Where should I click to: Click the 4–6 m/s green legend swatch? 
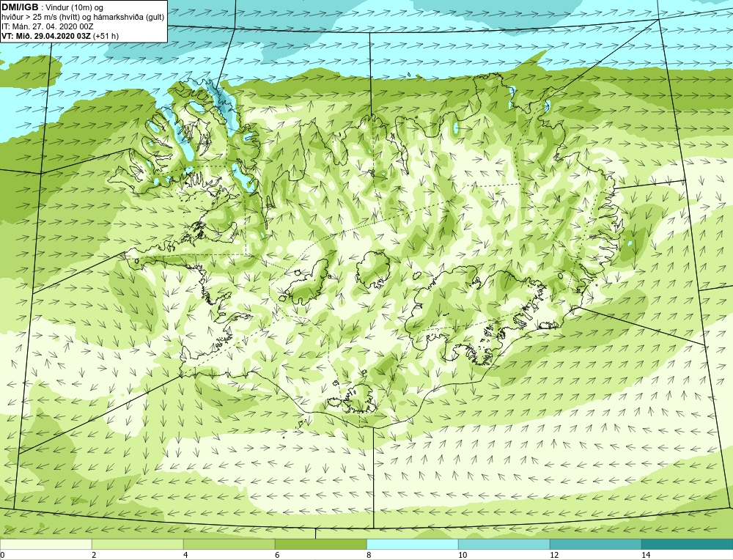[229, 544]
